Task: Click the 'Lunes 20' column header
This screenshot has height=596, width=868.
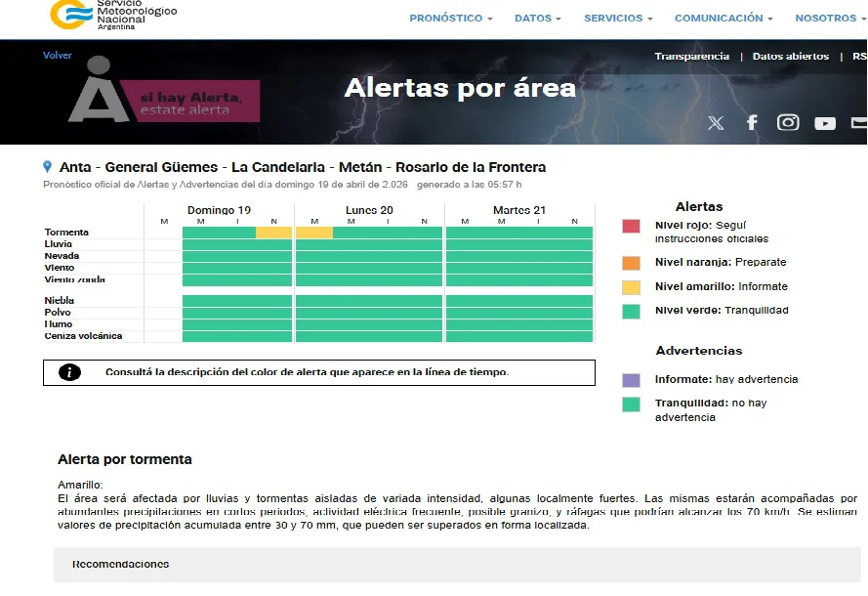Action: (x=369, y=210)
